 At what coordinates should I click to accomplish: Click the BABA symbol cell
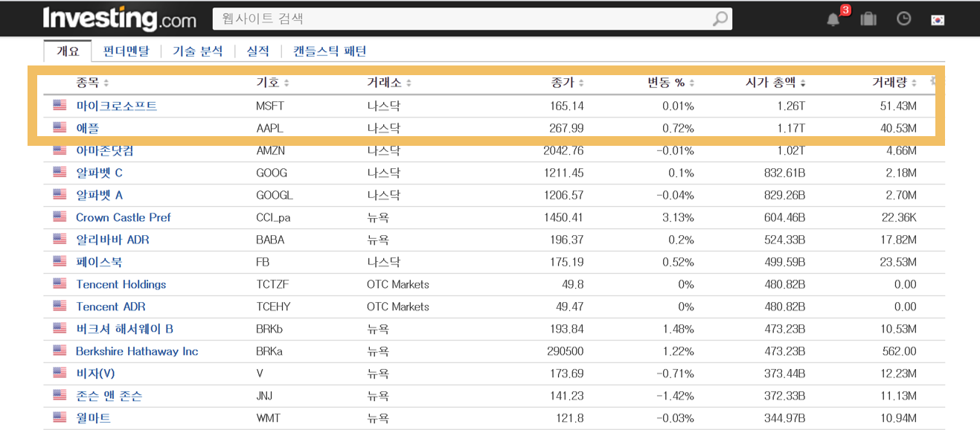[x=270, y=240]
